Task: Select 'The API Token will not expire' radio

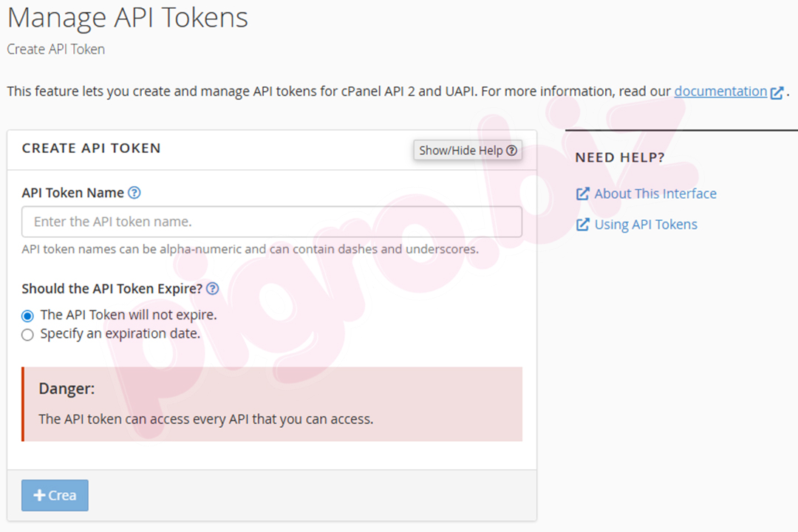Action: [28, 316]
